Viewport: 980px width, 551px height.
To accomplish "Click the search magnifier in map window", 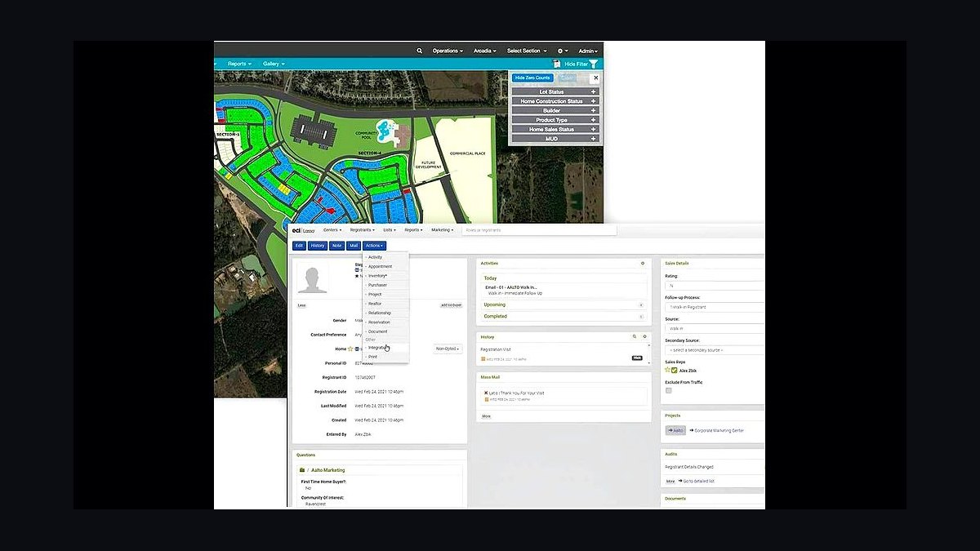I will pos(420,51).
